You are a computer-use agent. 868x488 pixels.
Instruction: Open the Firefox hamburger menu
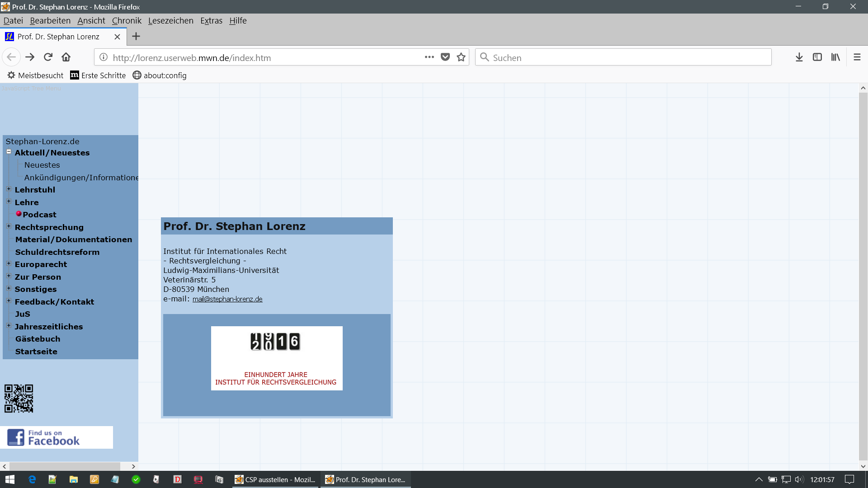pyautogui.click(x=857, y=57)
